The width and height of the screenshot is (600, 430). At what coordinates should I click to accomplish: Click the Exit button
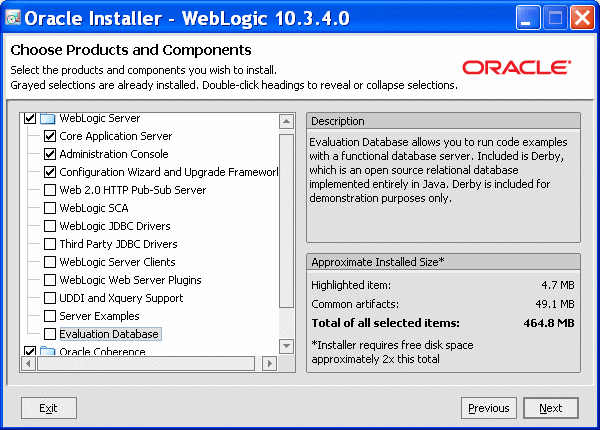click(x=49, y=408)
